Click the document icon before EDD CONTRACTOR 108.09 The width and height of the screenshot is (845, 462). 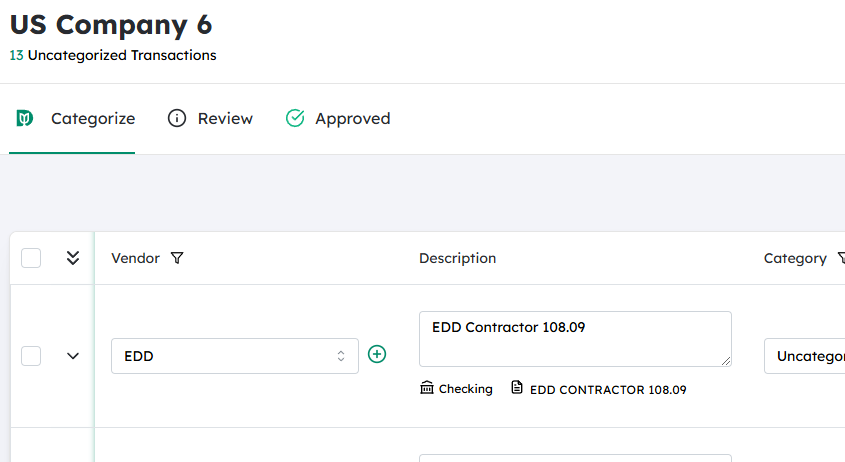point(517,388)
